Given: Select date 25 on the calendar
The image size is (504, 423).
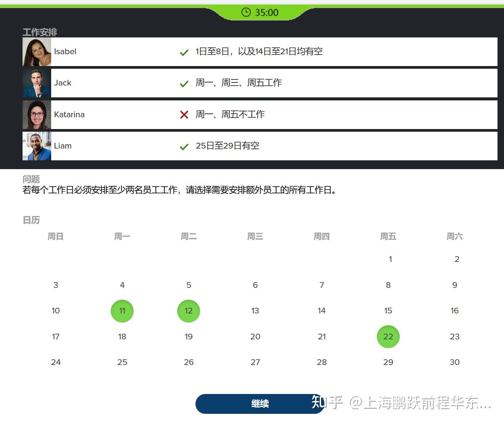Looking at the screenshot, I should point(122,362).
